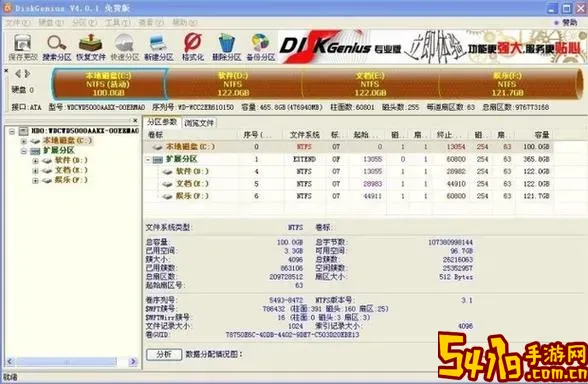Go to next disk with right arrow
588x384 pixels.
click(x=27, y=74)
